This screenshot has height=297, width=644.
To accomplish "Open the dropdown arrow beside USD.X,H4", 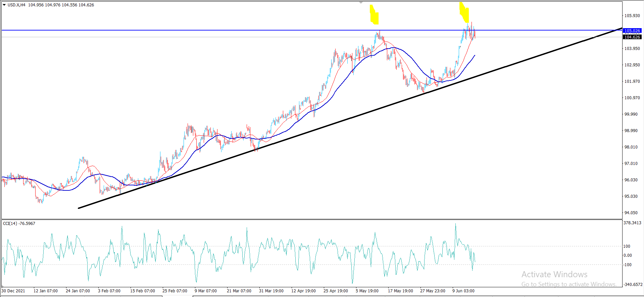I will (x=4, y=5).
